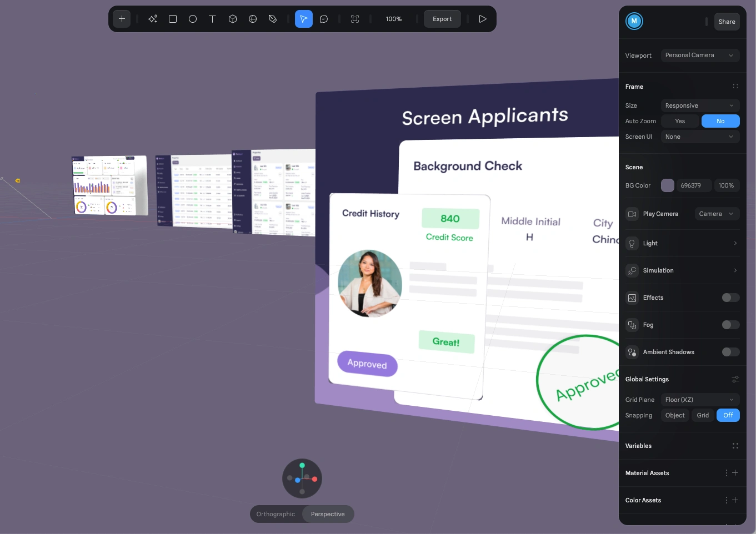Click the Variables section title
Viewport: 756px width, 534px height.
[638, 446]
